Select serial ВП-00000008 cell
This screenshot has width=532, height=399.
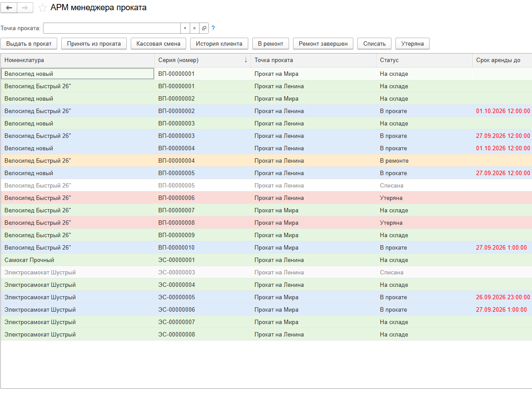[x=203, y=223]
